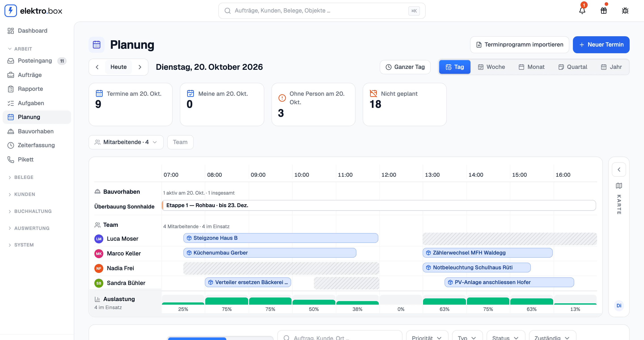Viewport: 644px width, 340px height.
Task: Switch to the Monat view tab
Action: click(x=532, y=67)
